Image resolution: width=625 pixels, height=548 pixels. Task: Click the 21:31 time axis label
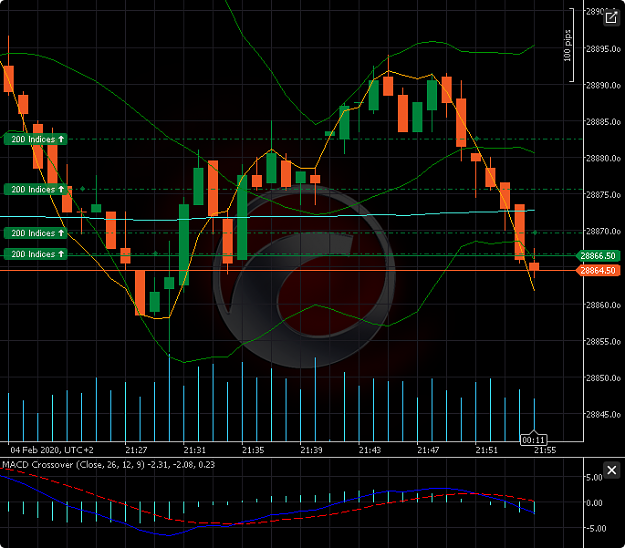pos(195,450)
